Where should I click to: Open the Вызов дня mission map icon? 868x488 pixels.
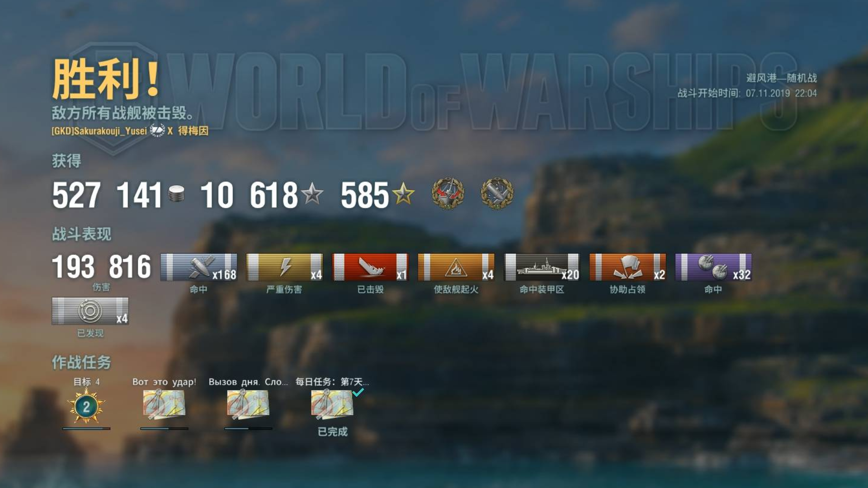click(248, 404)
